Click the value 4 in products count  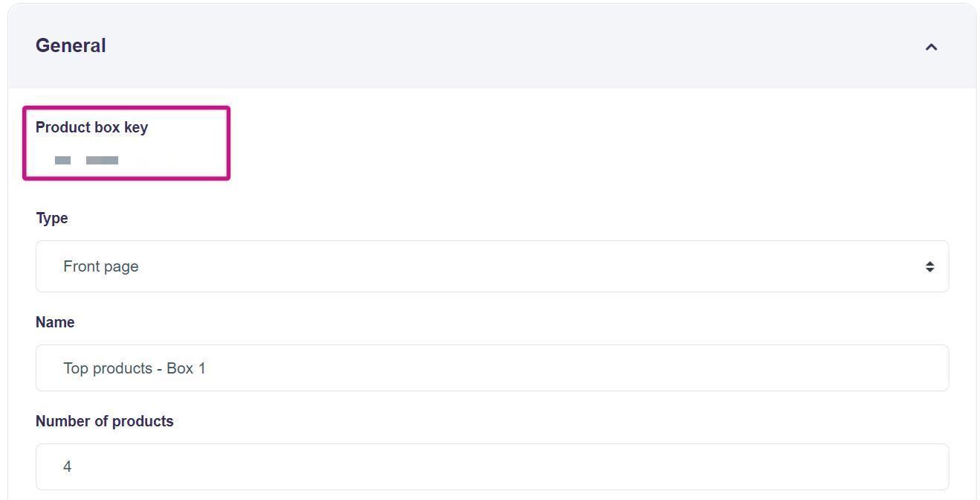coord(67,467)
